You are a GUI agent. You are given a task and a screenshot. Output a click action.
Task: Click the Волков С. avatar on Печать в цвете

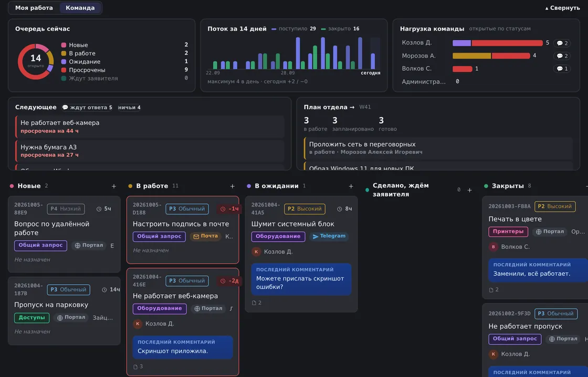coord(493,247)
